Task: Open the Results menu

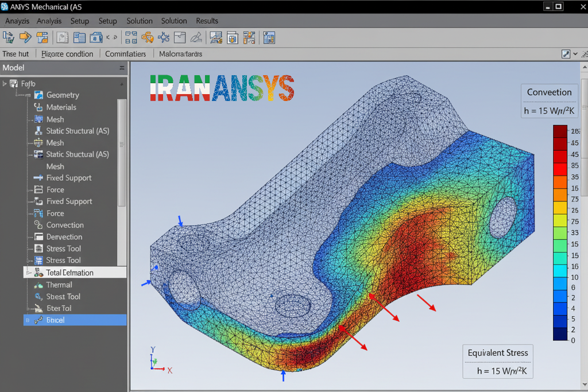Action: click(x=207, y=21)
